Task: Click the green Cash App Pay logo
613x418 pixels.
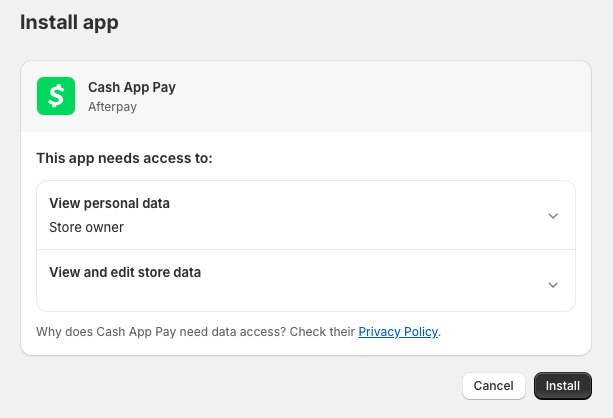Action: pos(56,96)
